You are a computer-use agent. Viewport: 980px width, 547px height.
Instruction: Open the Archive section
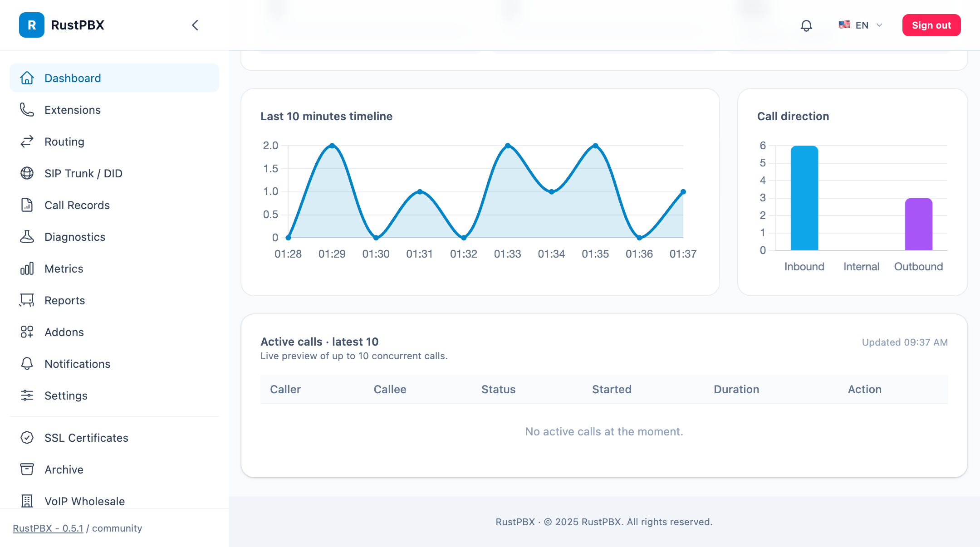pos(114,469)
